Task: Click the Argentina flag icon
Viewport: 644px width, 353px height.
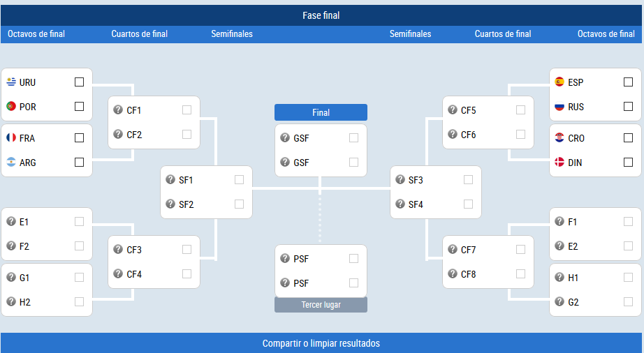Action: point(11,162)
